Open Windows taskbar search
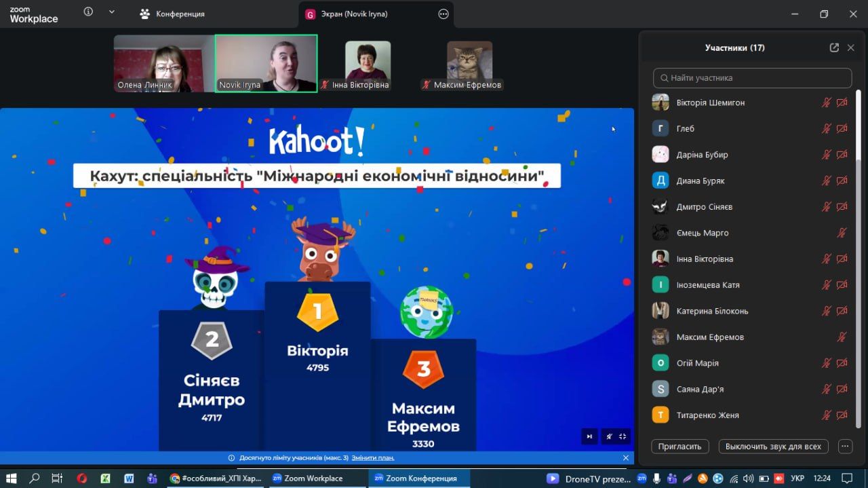 tap(34, 478)
